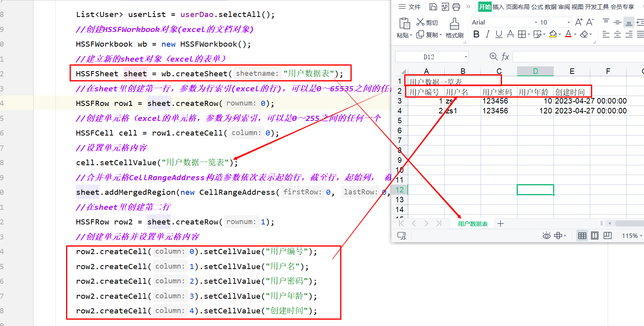
Task: Center text horizontally in cell
Action: click(617, 34)
